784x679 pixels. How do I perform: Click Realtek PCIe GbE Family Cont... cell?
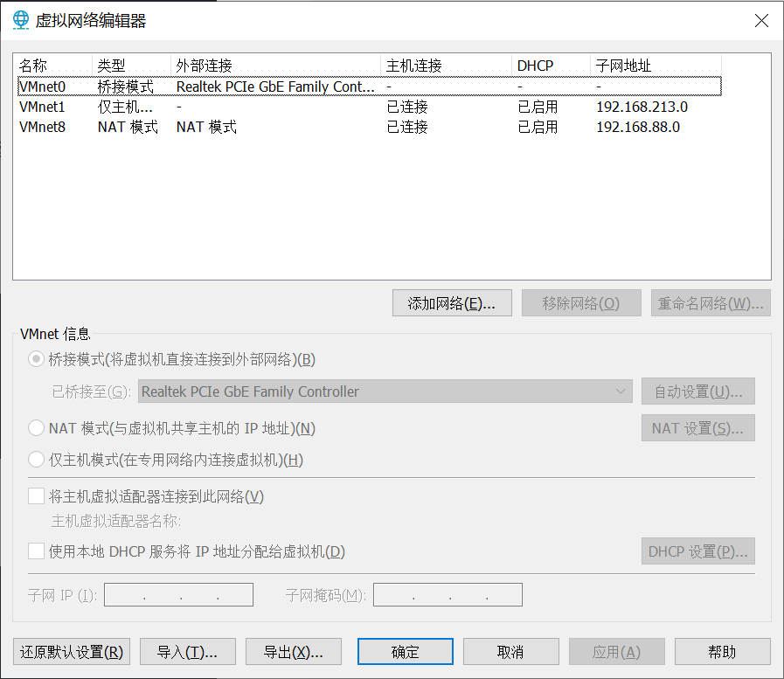[275, 87]
